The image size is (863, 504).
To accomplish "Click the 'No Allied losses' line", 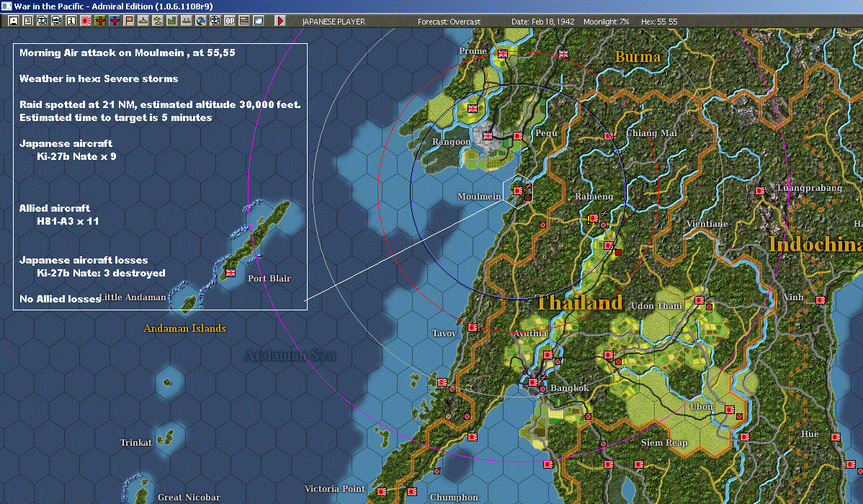I will [60, 299].
